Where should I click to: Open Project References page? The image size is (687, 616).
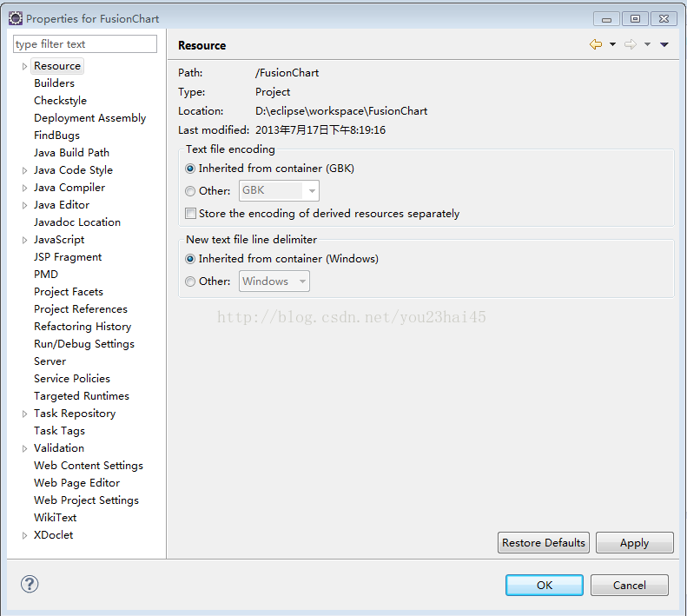(x=81, y=309)
